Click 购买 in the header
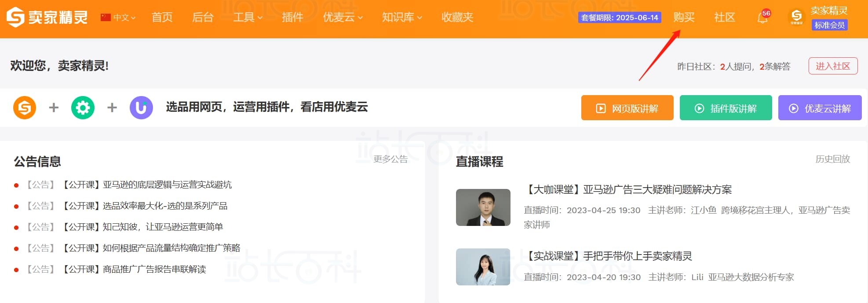868x303 pixels. [684, 17]
